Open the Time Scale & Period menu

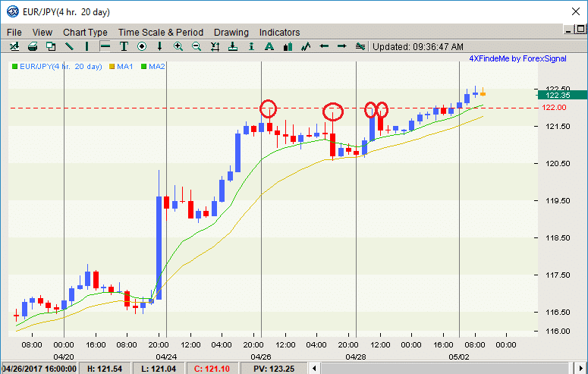tap(160, 33)
